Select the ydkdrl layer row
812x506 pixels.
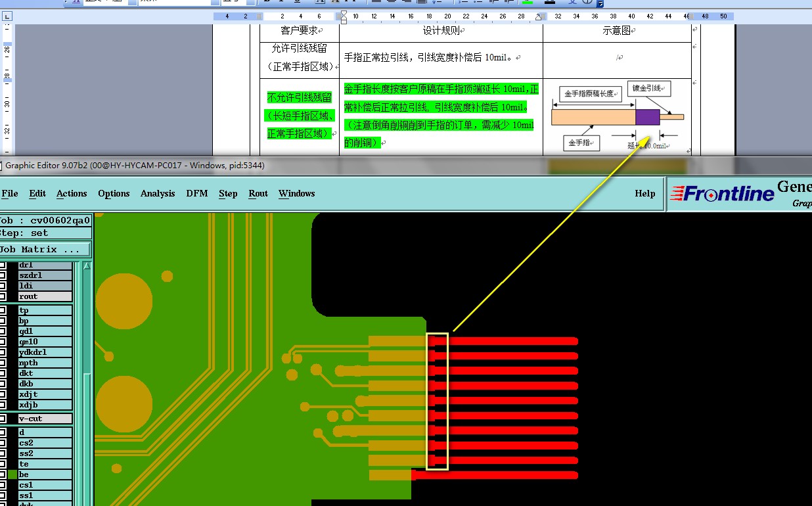click(x=45, y=352)
